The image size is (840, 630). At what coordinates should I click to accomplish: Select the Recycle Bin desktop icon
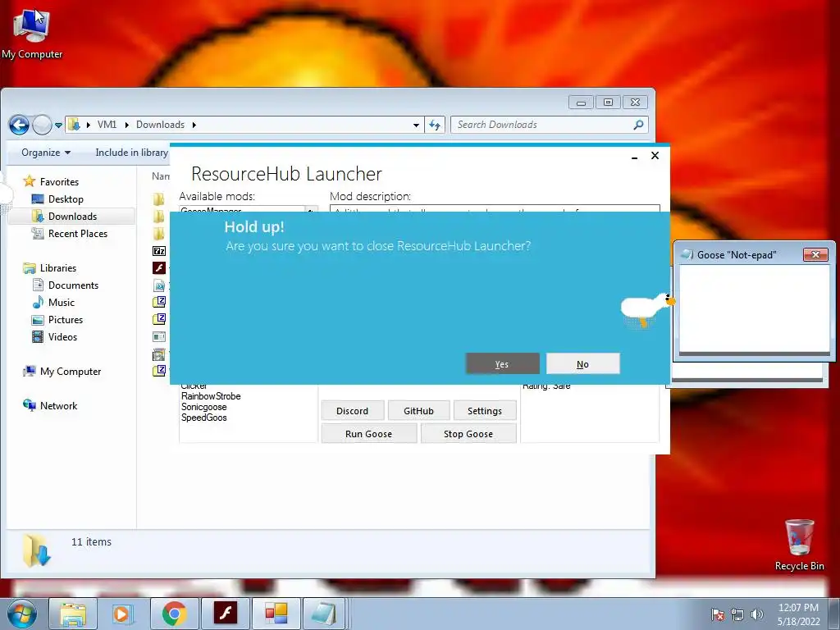click(x=799, y=545)
